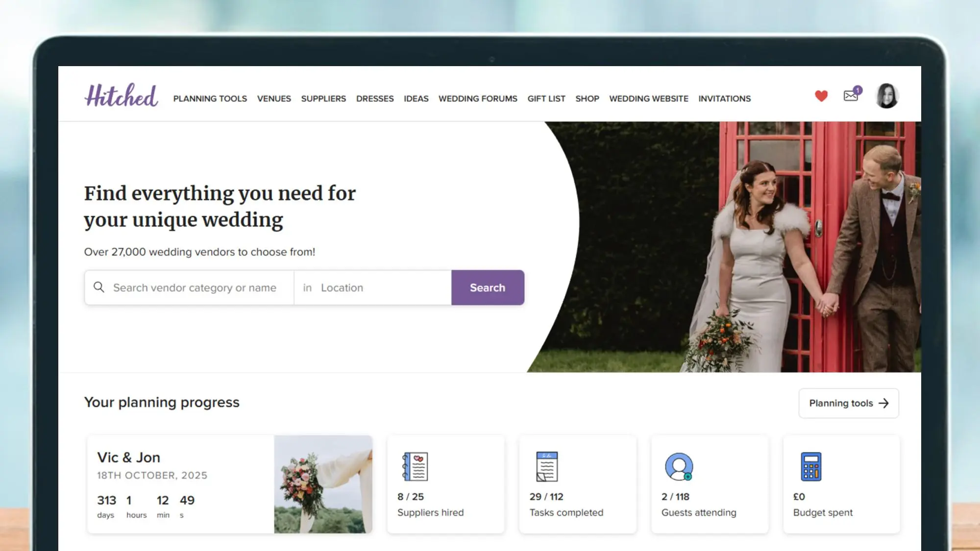Click the Planning tools button
Screen dimensions: 980x551
[849, 403]
